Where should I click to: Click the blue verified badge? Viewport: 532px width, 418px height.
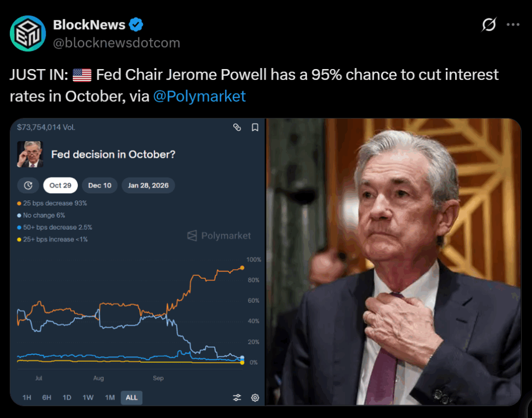136,24
